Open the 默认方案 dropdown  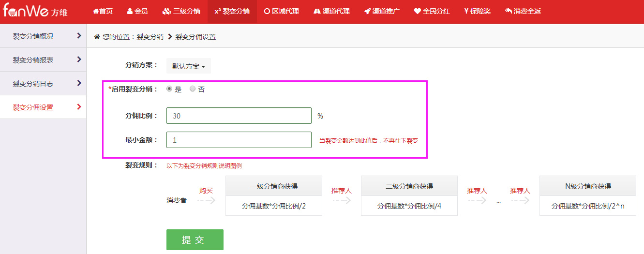188,66
